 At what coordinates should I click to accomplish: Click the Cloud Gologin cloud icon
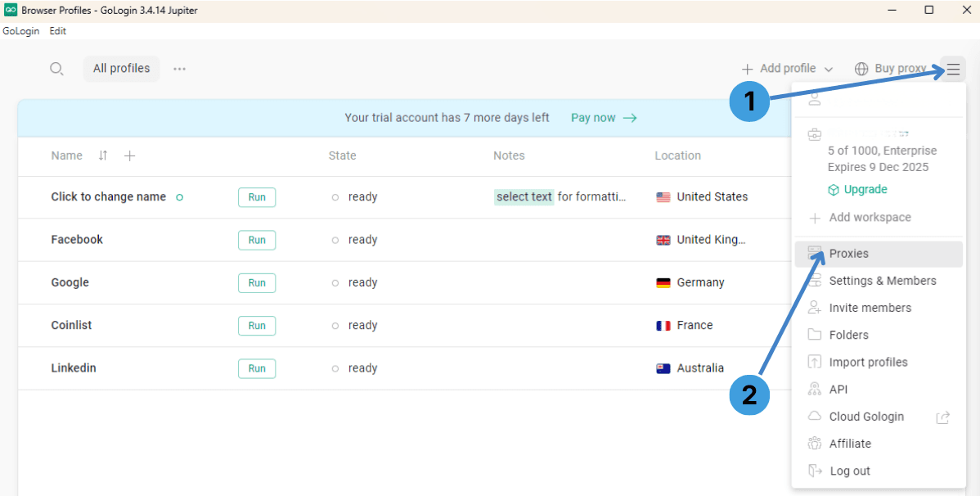click(x=815, y=417)
